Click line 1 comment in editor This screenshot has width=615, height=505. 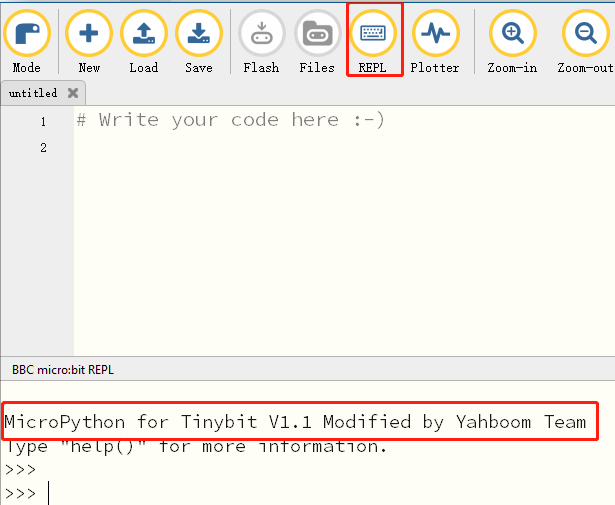coord(231,120)
